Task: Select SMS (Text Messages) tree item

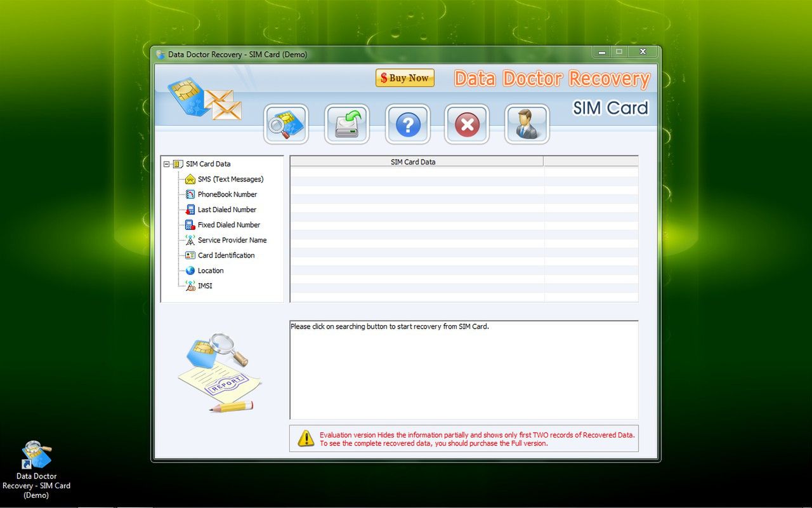Action: (230, 179)
